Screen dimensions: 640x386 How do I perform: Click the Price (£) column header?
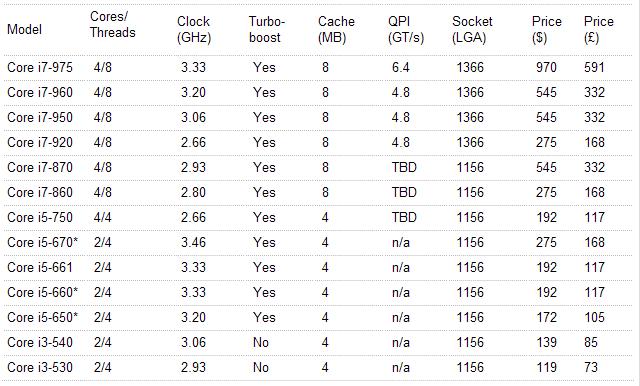[599, 29]
